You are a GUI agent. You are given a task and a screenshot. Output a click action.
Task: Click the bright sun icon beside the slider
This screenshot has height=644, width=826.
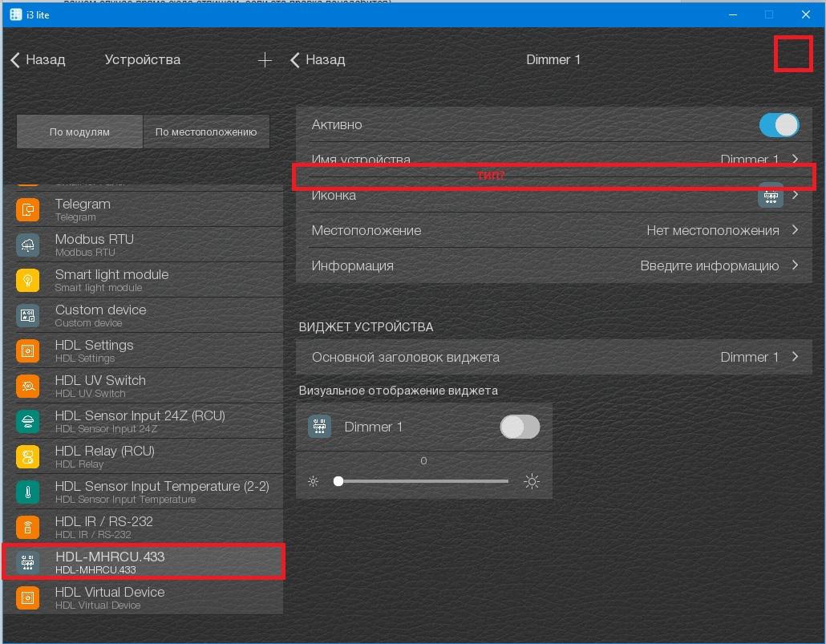point(532,481)
